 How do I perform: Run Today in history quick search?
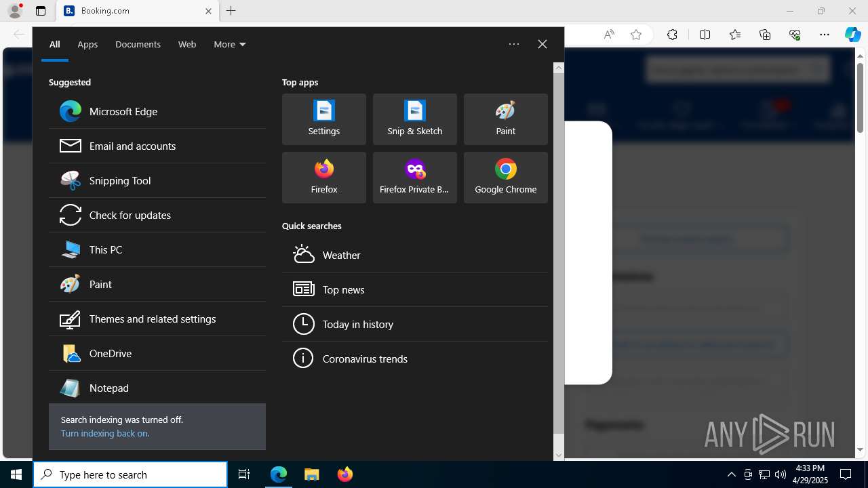point(415,324)
